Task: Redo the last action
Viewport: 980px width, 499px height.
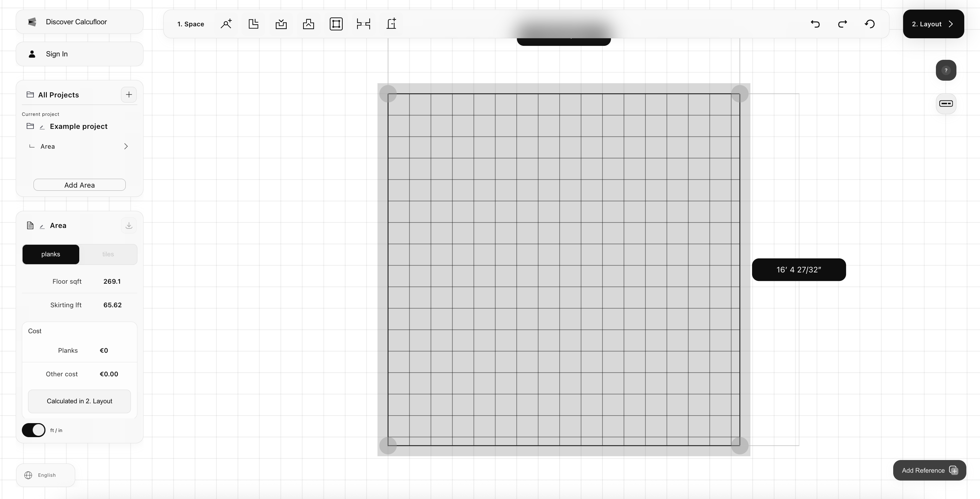Action: pos(842,24)
